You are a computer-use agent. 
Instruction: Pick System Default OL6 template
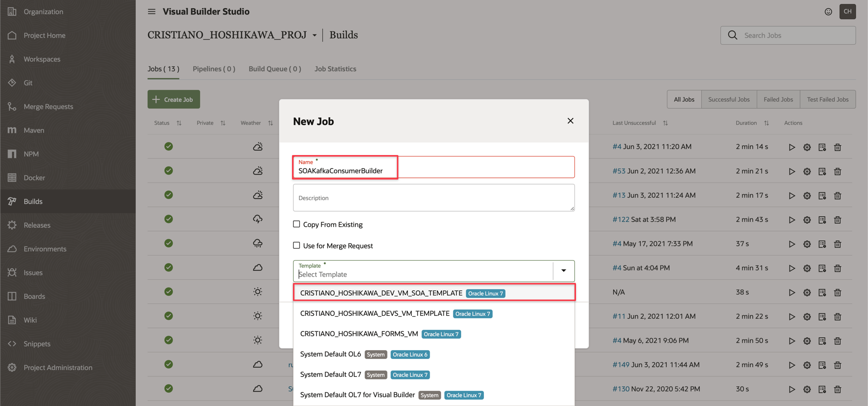click(x=434, y=354)
